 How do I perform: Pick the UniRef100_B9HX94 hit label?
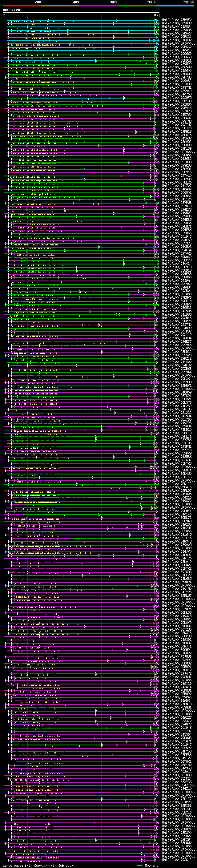pos(177,839)
